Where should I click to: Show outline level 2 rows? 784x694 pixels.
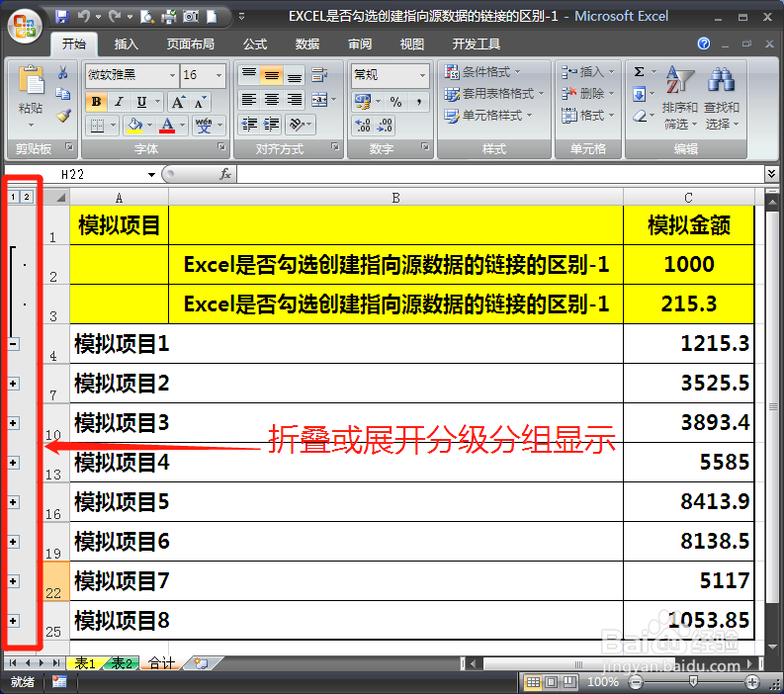click(27, 197)
